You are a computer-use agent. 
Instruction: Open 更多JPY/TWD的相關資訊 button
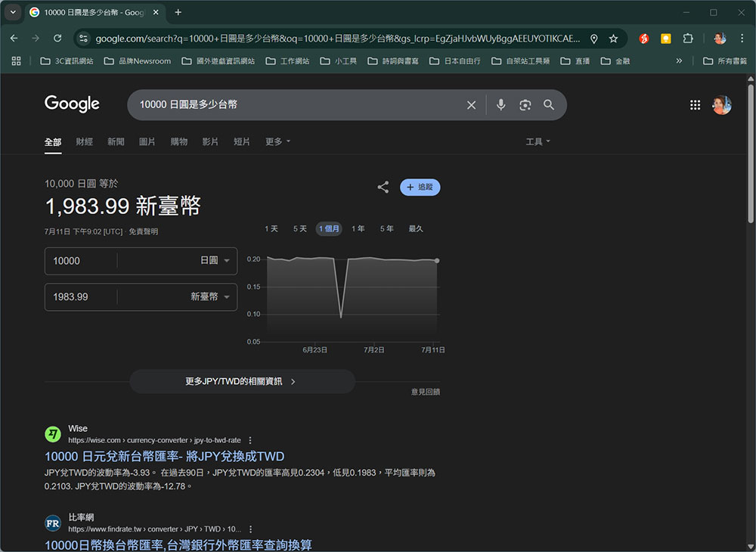(x=243, y=381)
